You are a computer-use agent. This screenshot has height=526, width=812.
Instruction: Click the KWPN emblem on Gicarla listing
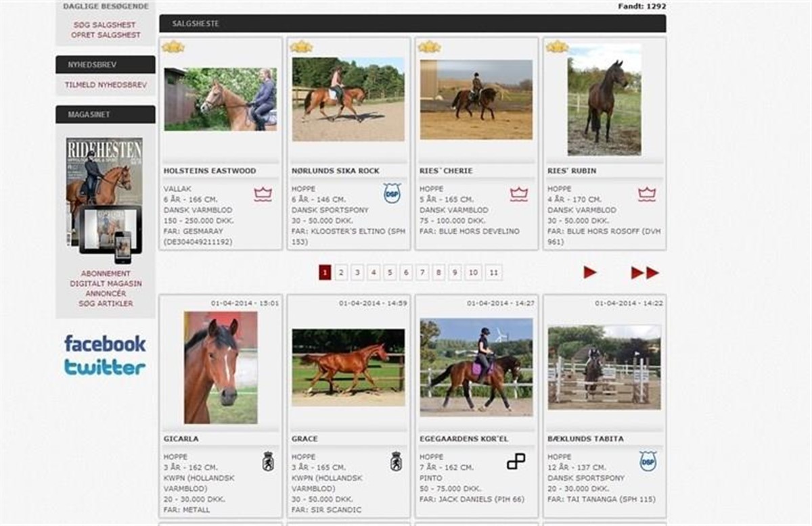pyautogui.click(x=268, y=461)
